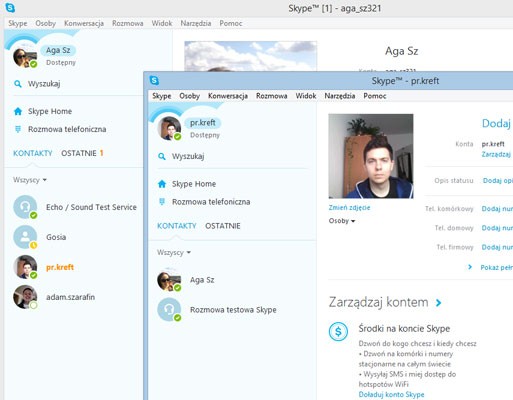The image size is (513, 400).
Task: Click Rozmowa testowa Skype contact avatar
Action: [x=169, y=310]
